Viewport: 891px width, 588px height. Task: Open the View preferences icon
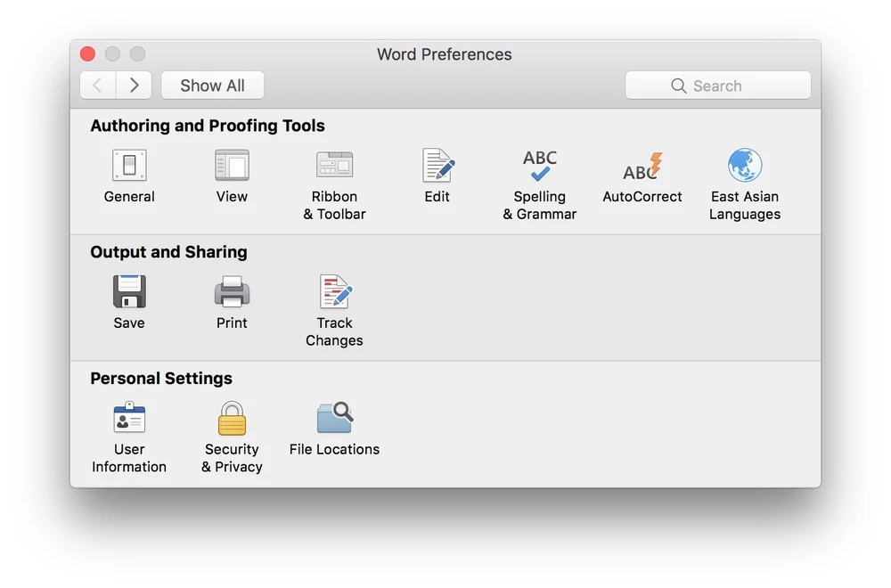(232, 167)
